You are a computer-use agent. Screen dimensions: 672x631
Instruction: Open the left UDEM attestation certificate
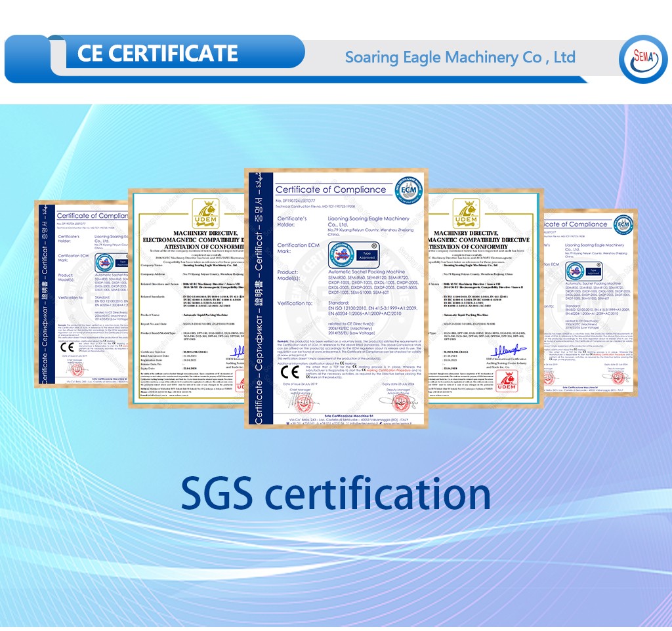coord(186,298)
